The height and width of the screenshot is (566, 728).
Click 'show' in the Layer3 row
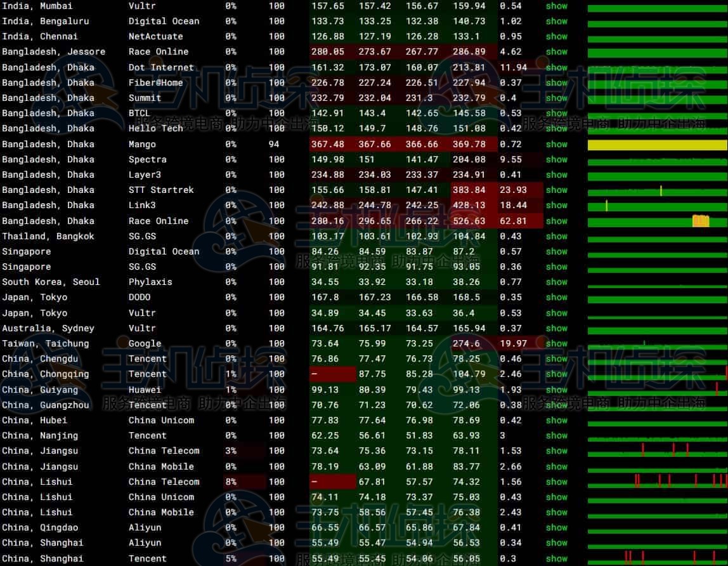click(x=556, y=175)
